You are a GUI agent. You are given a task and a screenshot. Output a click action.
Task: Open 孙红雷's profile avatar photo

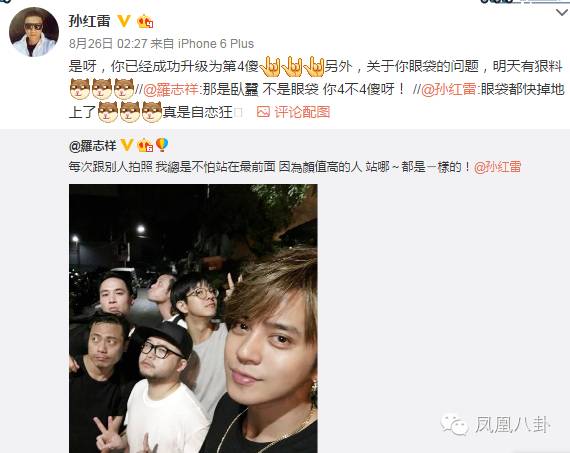[x=34, y=32]
